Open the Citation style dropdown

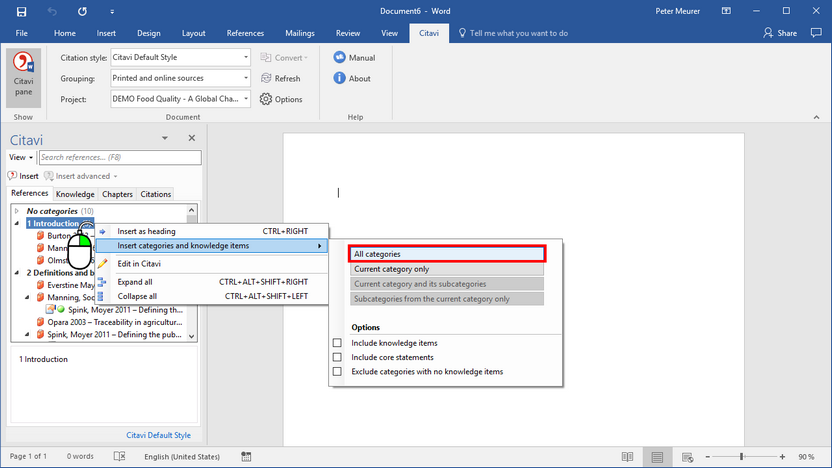click(246, 57)
